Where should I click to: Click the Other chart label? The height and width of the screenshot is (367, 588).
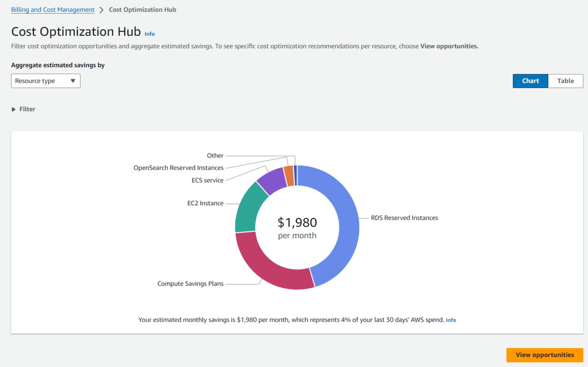(x=215, y=156)
